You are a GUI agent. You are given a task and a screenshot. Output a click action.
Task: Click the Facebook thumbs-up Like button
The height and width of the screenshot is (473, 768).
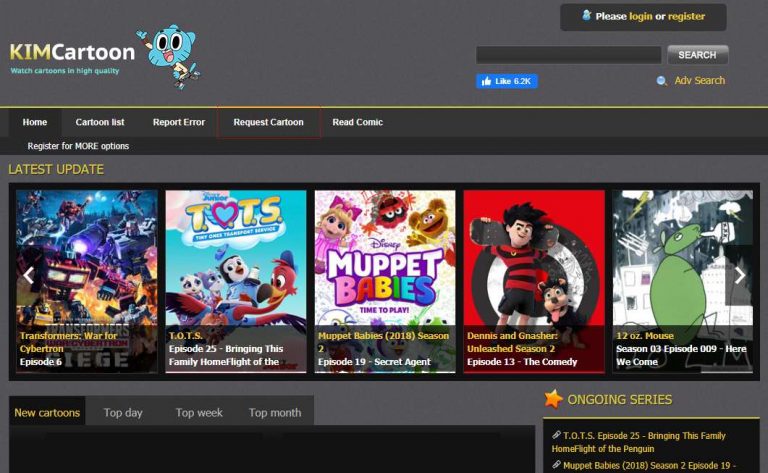click(506, 81)
